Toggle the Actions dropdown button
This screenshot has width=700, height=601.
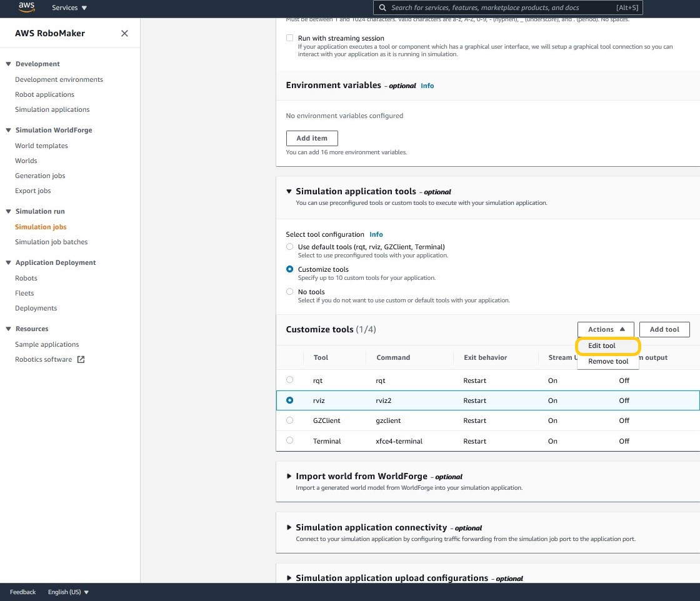pos(606,329)
